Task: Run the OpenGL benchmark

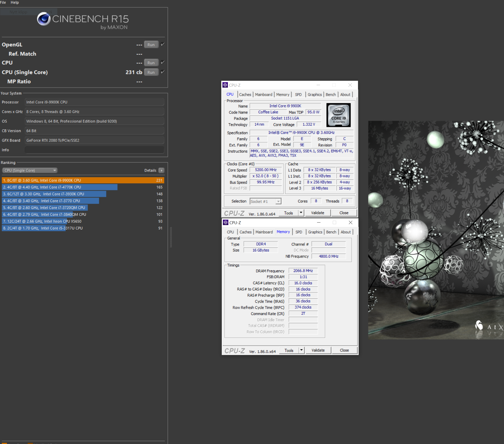Action: 151,45
